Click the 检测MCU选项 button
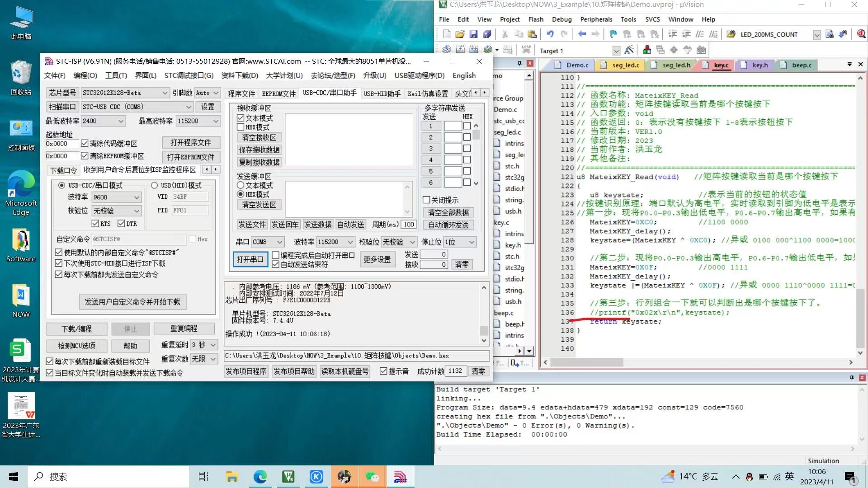The image size is (868, 488). 77,346
